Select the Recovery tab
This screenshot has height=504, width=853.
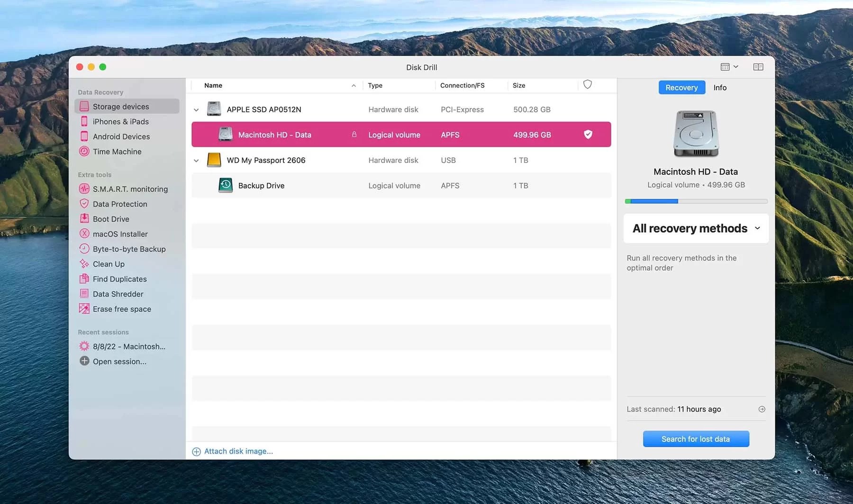click(681, 87)
